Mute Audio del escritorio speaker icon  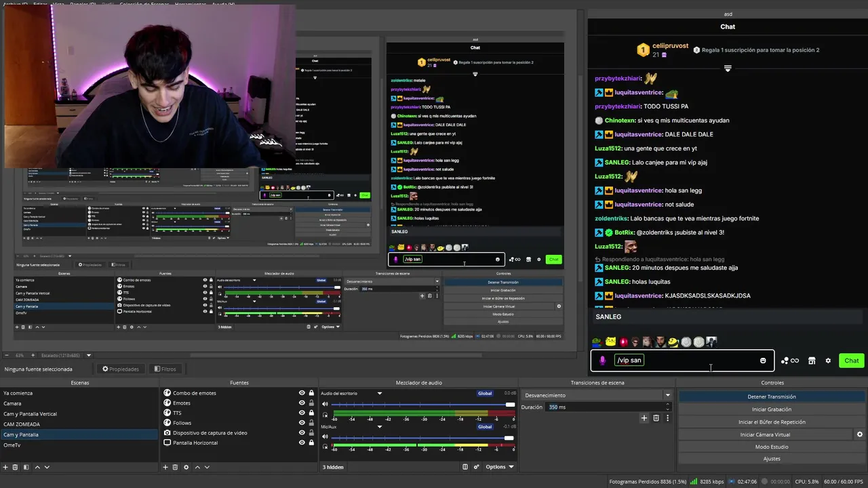pos(325,404)
